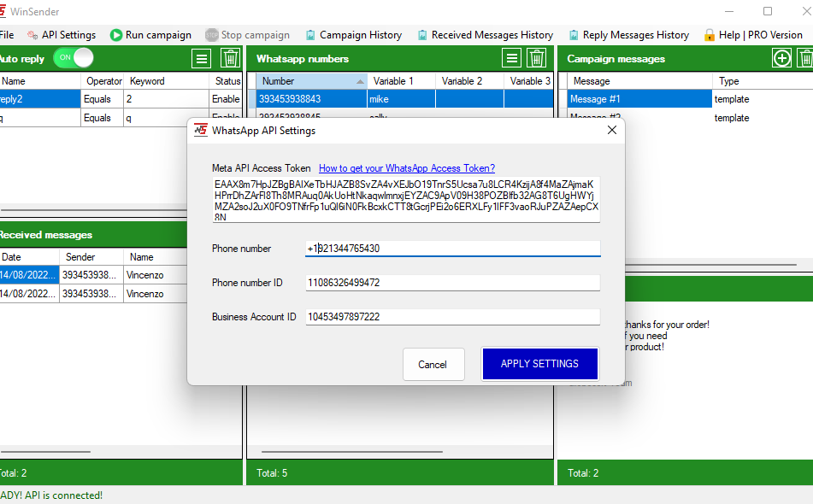Select the second Vincenzo received message row

pos(93,294)
